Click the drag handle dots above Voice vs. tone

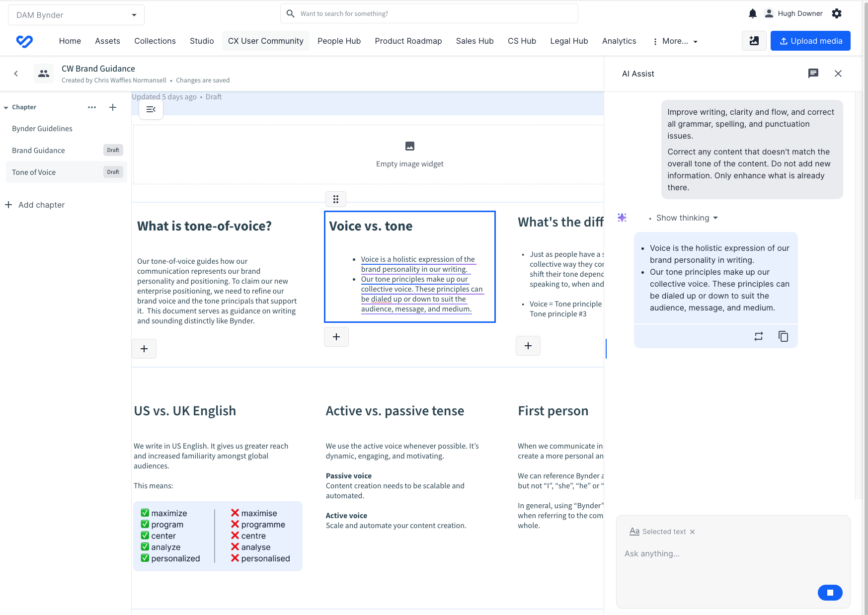[x=336, y=199]
